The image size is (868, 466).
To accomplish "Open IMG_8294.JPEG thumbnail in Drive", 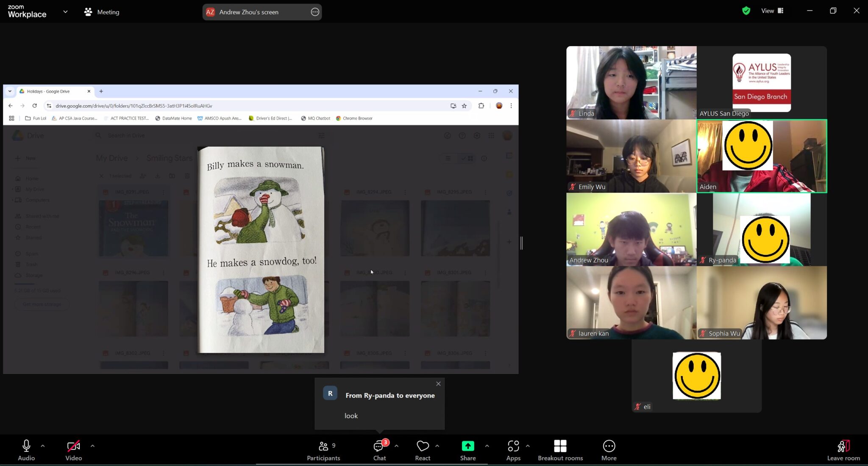I will point(375,228).
